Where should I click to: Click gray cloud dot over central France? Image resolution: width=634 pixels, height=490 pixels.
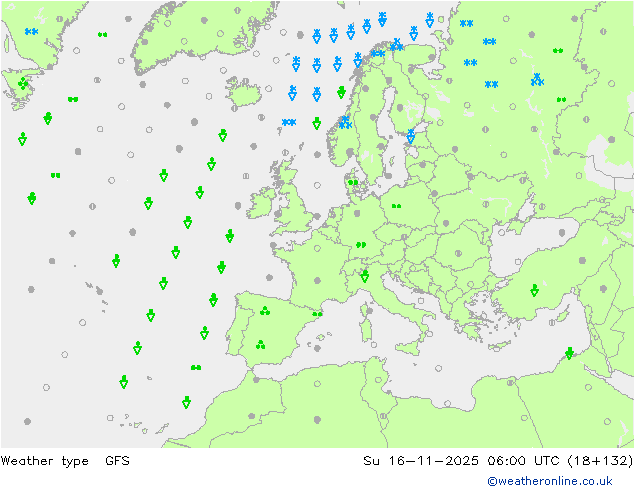[317, 281]
